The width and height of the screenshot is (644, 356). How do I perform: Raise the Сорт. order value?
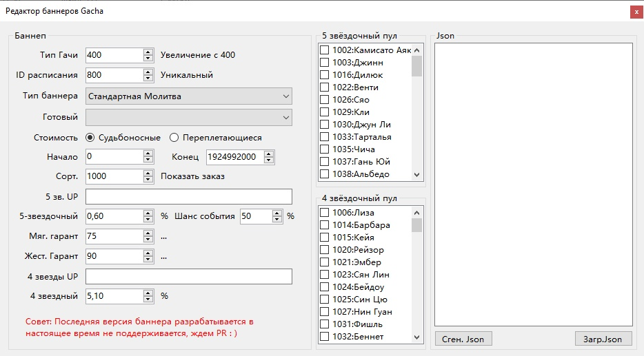[x=148, y=173]
